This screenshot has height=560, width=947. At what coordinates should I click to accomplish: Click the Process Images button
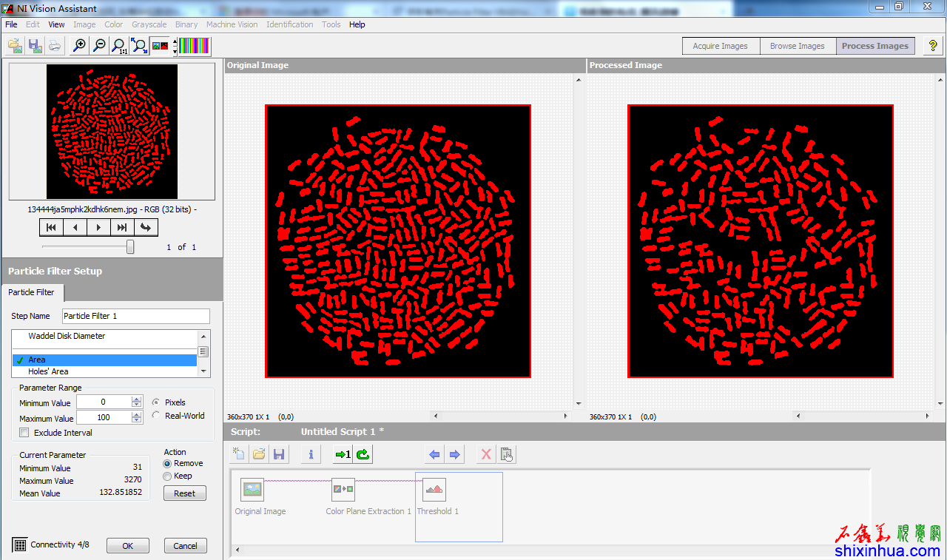[x=875, y=46]
